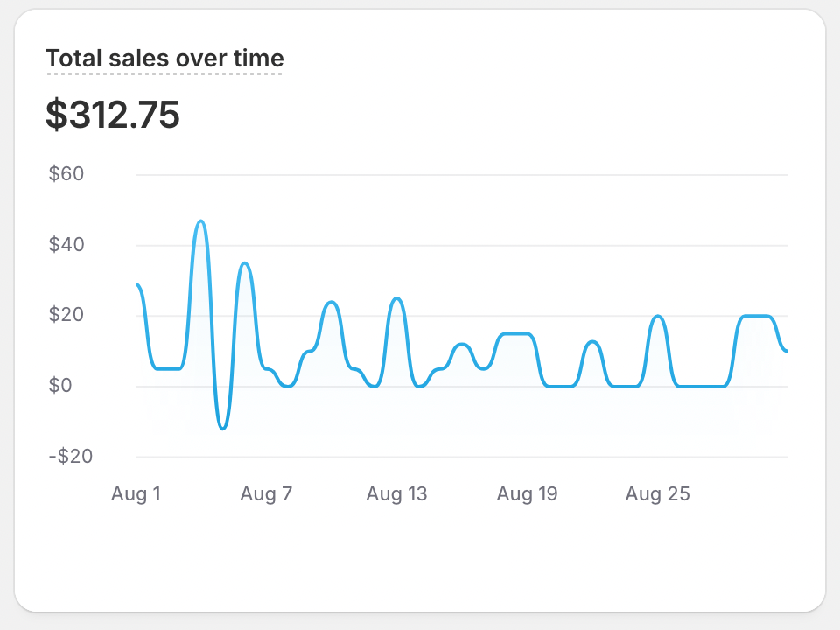This screenshot has width=840, height=630.
Task: Click the $40 y-axis label
Action: tap(66, 245)
